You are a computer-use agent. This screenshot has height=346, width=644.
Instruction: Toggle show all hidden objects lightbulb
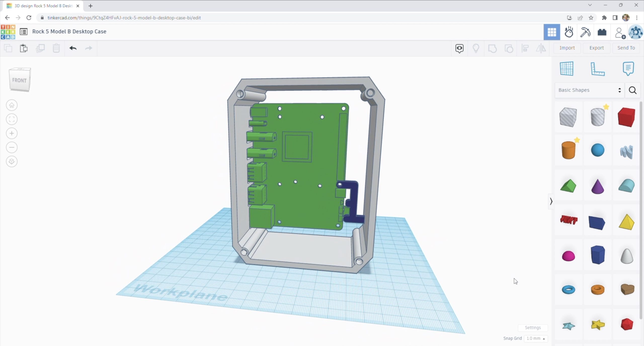(476, 48)
